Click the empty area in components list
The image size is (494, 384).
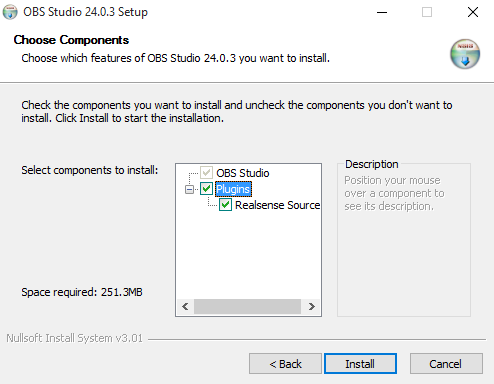point(248,255)
